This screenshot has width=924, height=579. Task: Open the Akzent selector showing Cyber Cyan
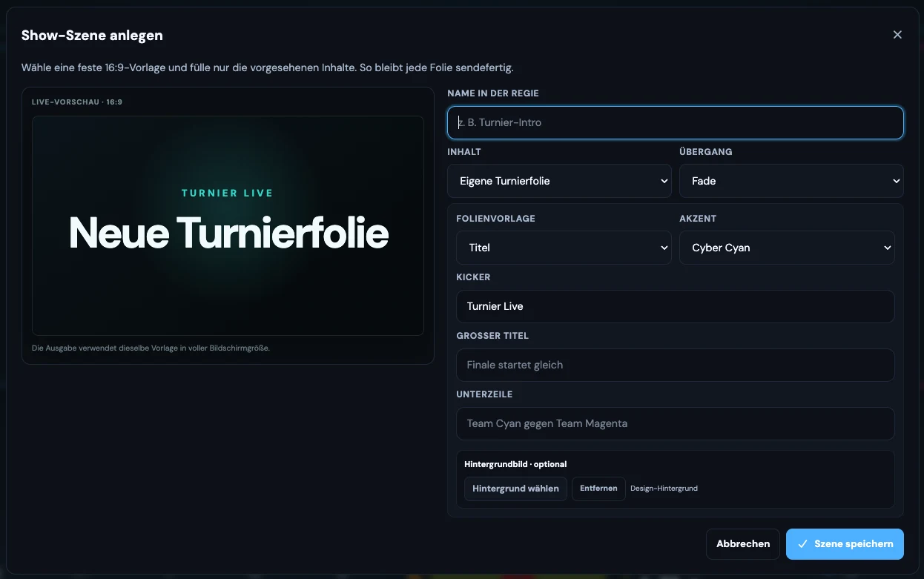tap(787, 248)
